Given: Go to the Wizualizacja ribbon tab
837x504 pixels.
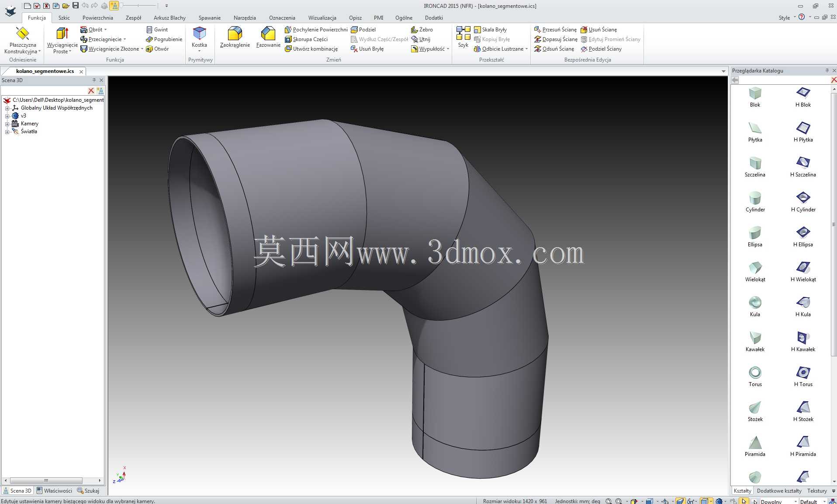Looking at the screenshot, I should tap(322, 18).
